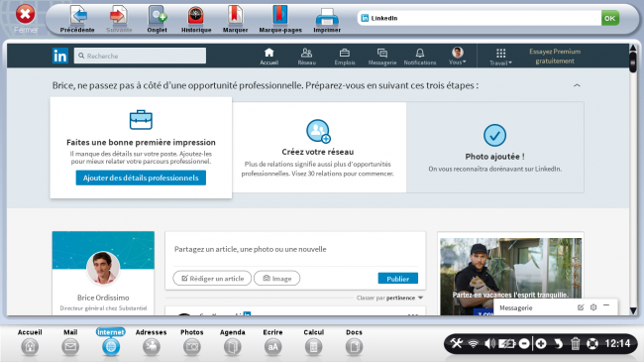Zoom in with the plus icon
Screen dimensions: 644x362
pos(541,343)
